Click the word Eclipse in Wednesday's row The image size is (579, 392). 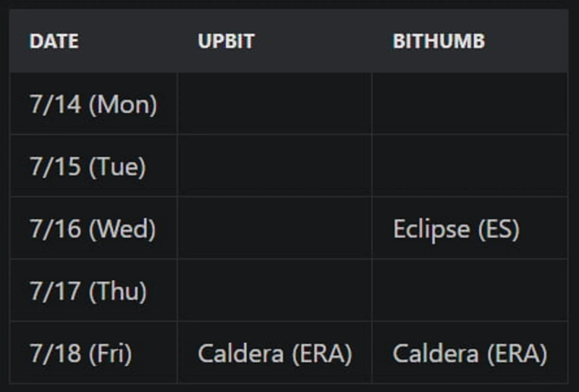431,229
